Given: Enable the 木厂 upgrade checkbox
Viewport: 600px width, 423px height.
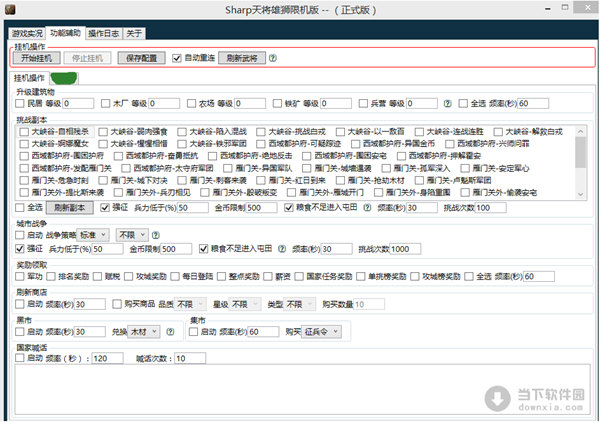Looking at the screenshot, I should click(105, 103).
